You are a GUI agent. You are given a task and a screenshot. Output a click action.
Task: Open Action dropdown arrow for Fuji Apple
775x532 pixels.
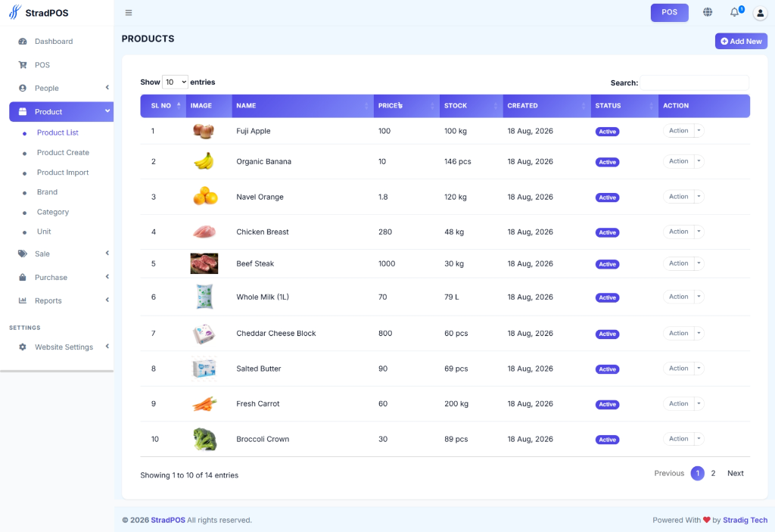[699, 130]
